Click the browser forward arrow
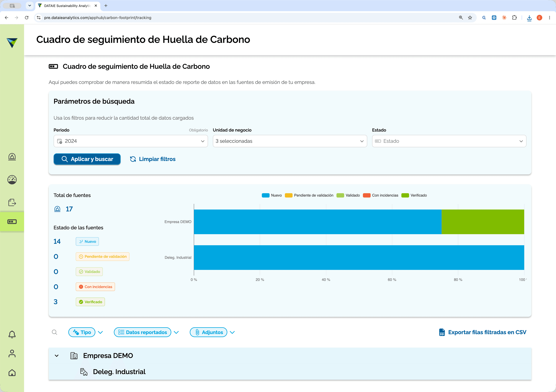 tap(17, 17)
